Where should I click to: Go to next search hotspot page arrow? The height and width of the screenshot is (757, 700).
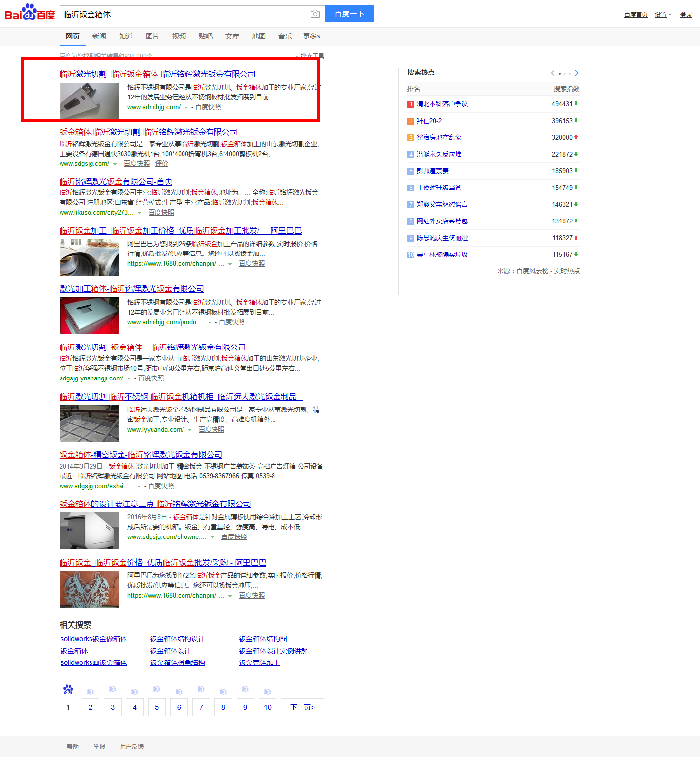pyautogui.click(x=577, y=73)
